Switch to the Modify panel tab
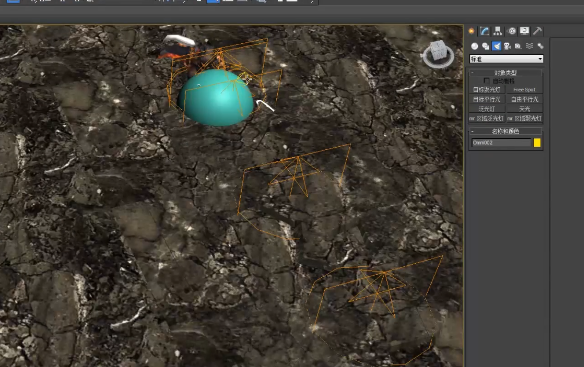Image resolution: width=584 pixels, height=367 pixels. 484,31
